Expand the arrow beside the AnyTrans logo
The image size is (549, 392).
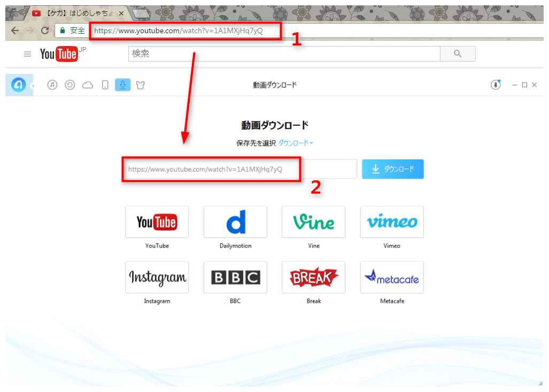[33, 86]
